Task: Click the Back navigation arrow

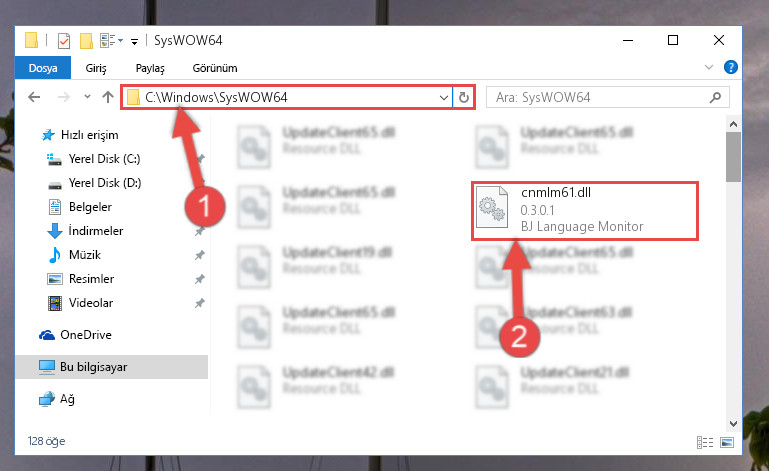Action: click(34, 97)
